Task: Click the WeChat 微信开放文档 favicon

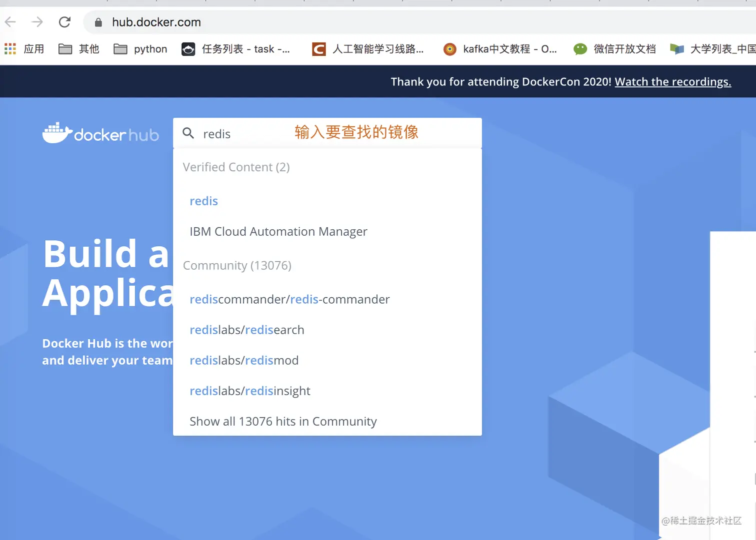Action: 580,49
